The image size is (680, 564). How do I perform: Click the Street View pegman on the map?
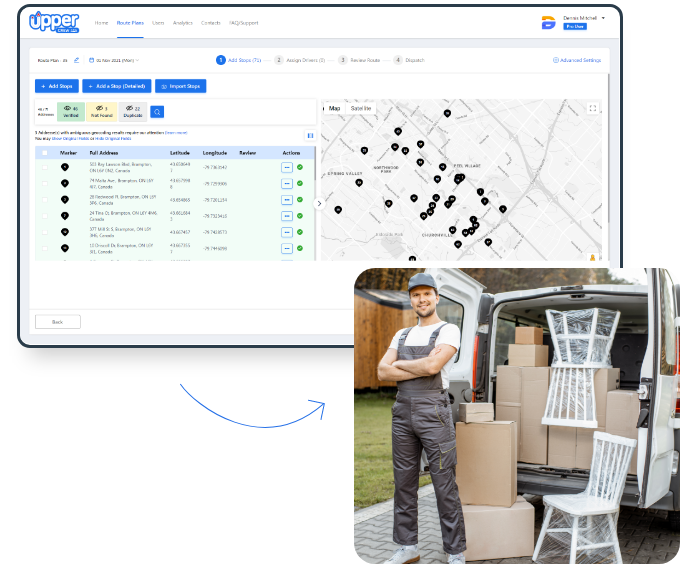pyautogui.click(x=592, y=258)
